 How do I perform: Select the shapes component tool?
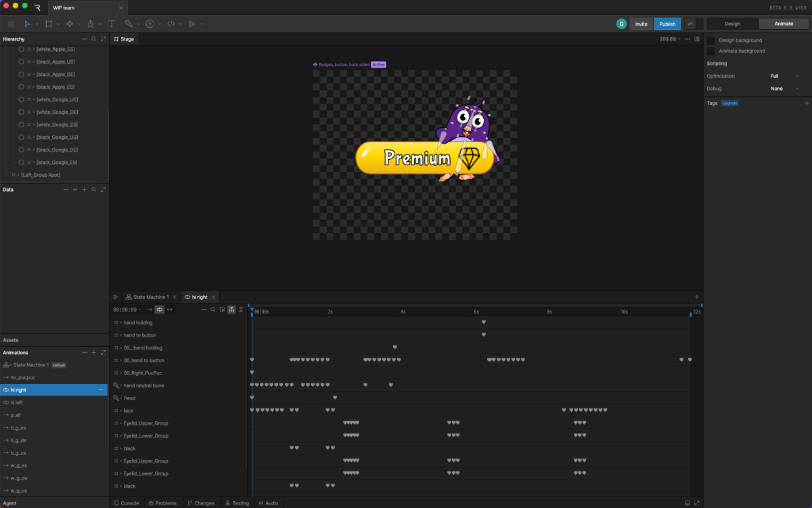69,24
